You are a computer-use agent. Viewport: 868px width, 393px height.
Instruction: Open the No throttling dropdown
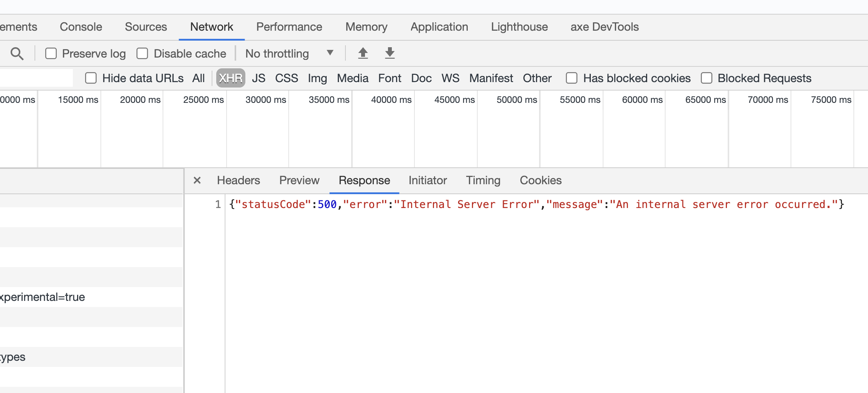click(289, 53)
